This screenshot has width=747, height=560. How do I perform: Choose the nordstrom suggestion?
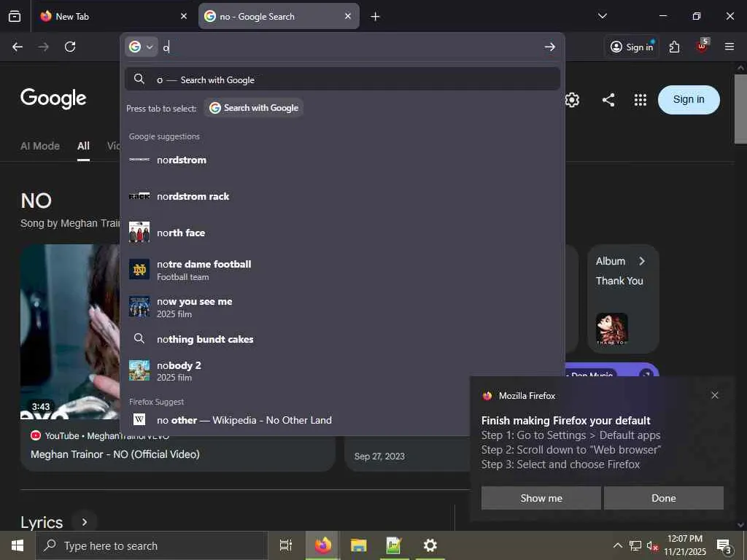pos(342,160)
